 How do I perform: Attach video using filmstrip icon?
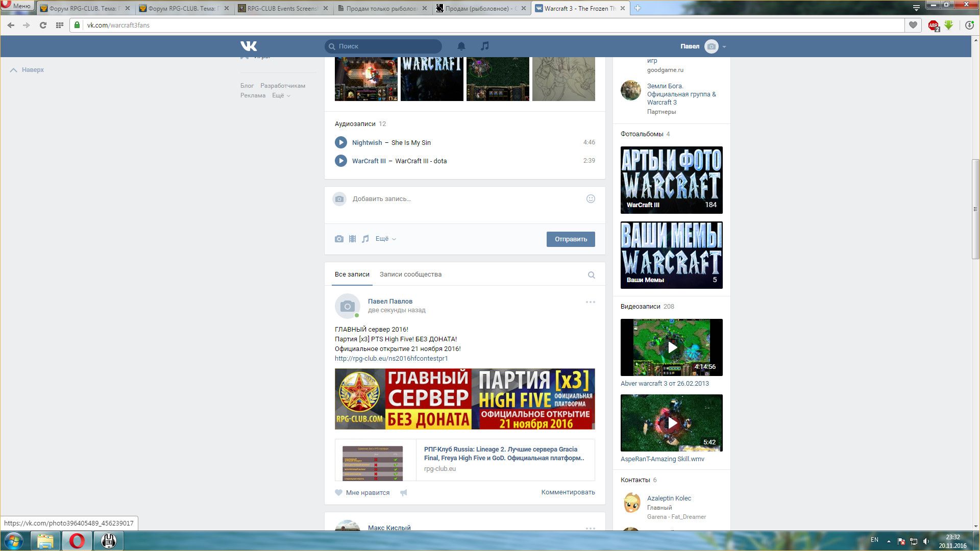point(352,239)
